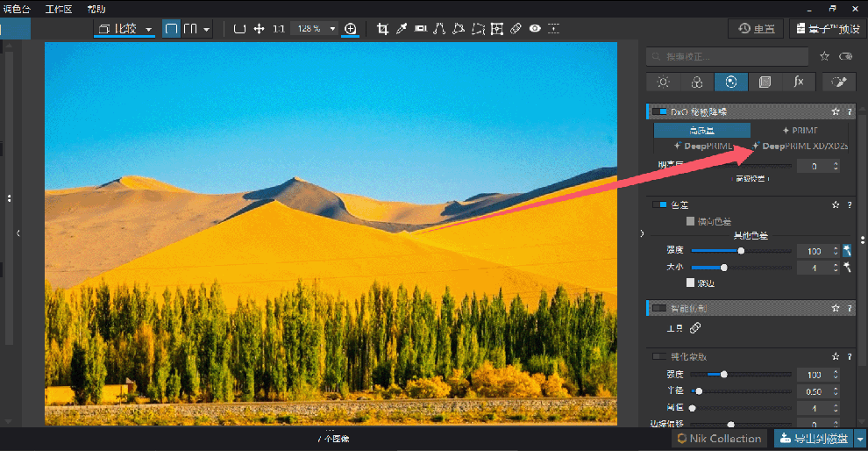Click the red-eye correction eye icon
The height and width of the screenshot is (451, 868).
[x=535, y=29]
